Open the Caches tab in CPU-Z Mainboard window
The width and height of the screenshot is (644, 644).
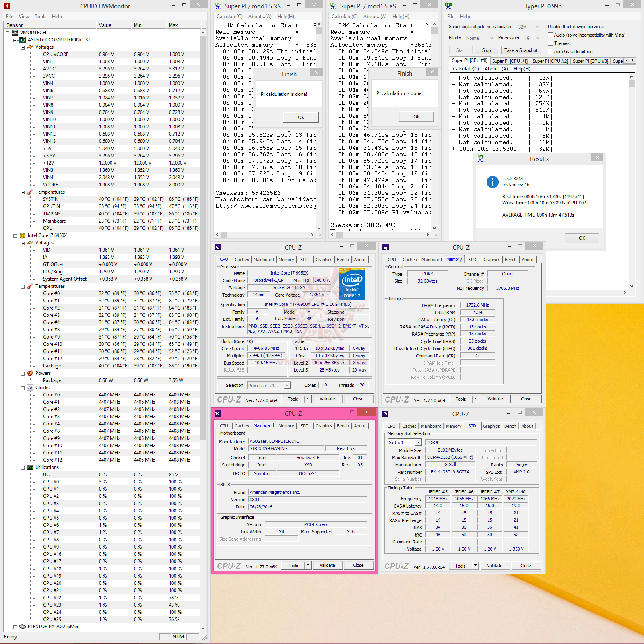tap(242, 426)
